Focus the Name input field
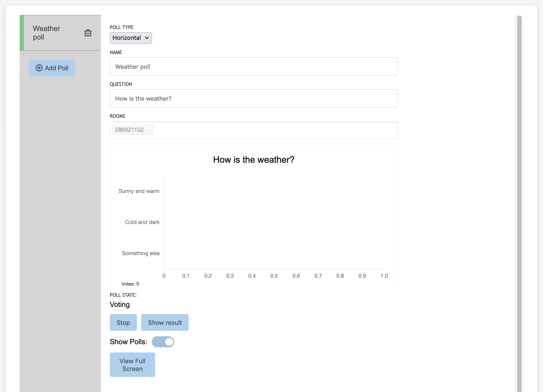This screenshot has height=392, width=543. point(253,67)
